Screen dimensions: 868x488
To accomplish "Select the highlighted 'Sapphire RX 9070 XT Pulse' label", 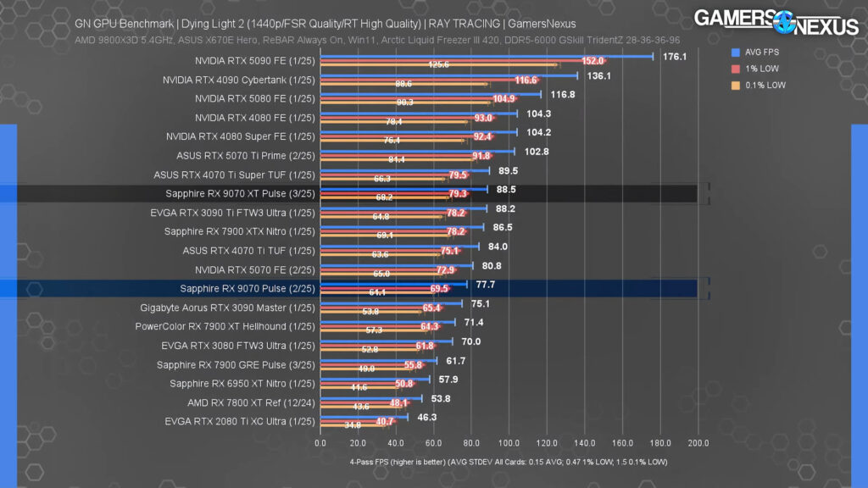I will [x=225, y=194].
